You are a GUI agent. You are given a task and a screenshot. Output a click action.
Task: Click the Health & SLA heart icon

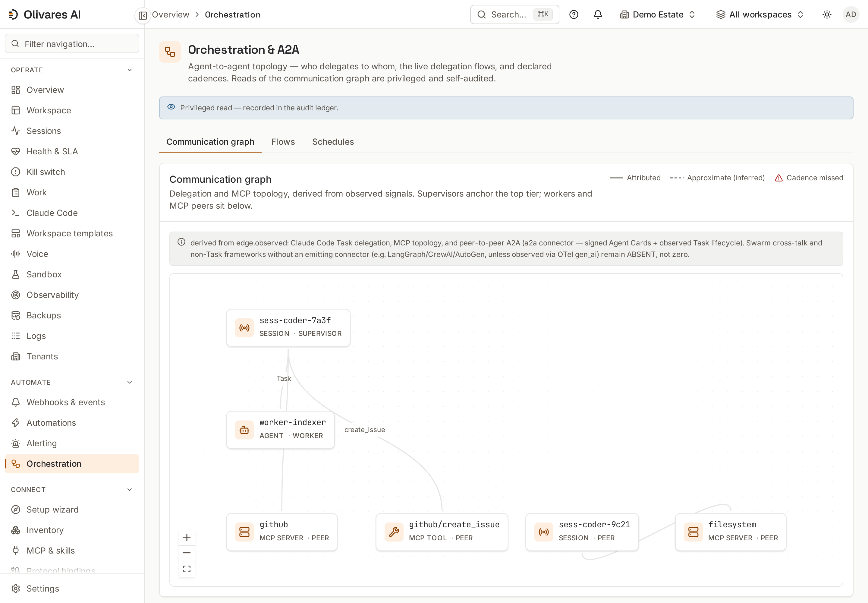tap(15, 151)
